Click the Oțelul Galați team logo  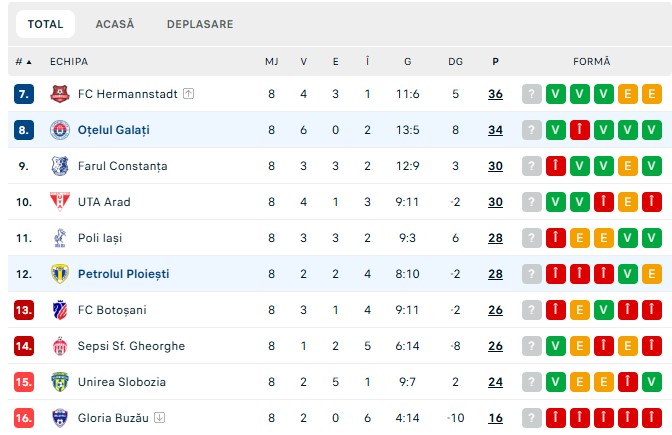60,130
